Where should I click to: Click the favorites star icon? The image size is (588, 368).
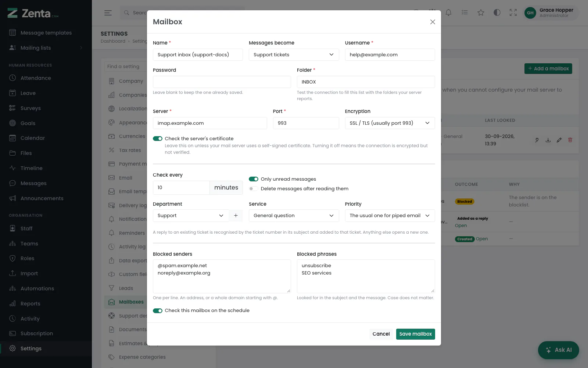point(481,13)
